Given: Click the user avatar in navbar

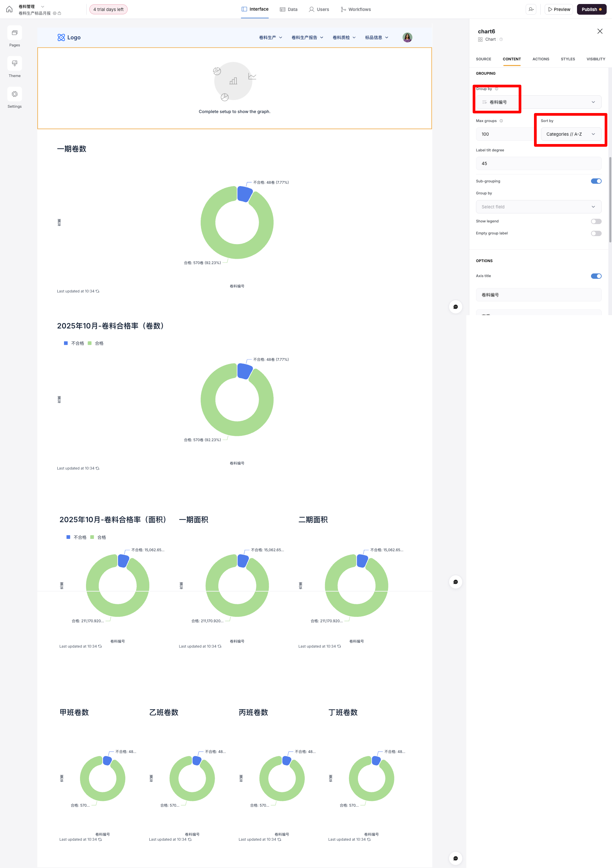Looking at the screenshot, I should coord(407,37).
